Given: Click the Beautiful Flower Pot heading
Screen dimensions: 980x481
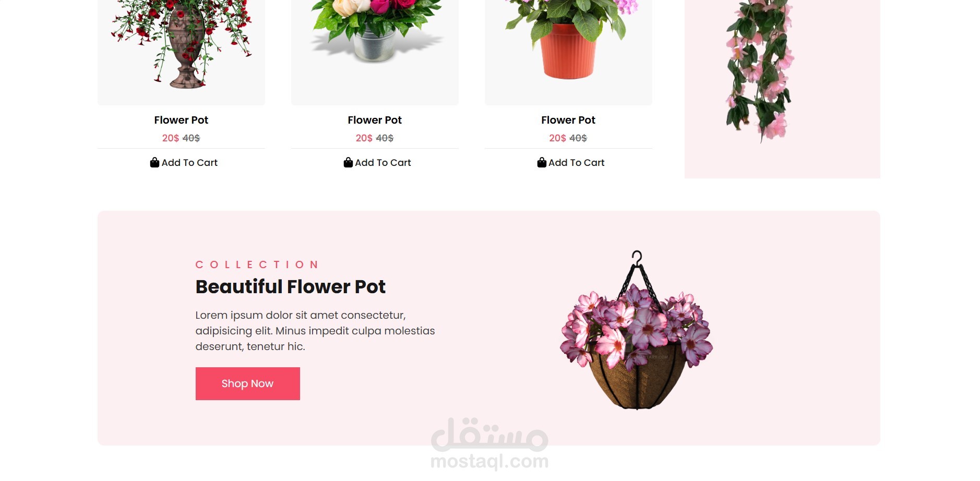Looking at the screenshot, I should 290,286.
